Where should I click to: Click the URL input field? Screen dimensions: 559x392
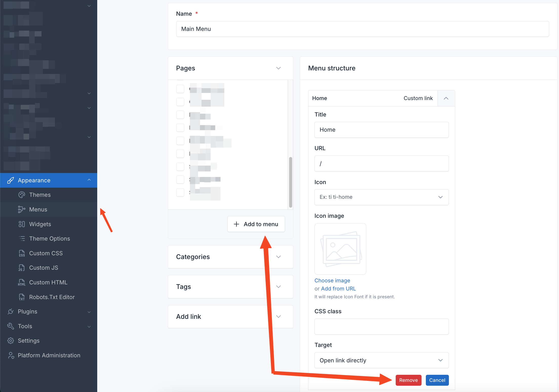(x=382, y=164)
